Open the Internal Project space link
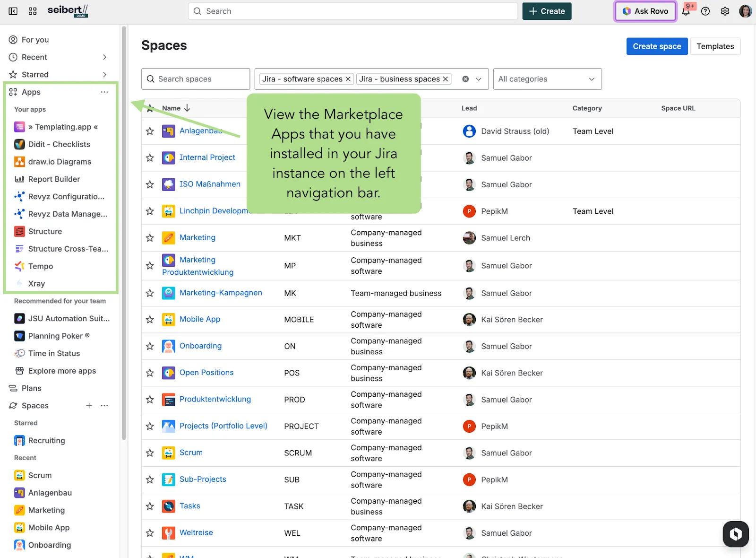The image size is (756, 558). pyautogui.click(x=207, y=157)
